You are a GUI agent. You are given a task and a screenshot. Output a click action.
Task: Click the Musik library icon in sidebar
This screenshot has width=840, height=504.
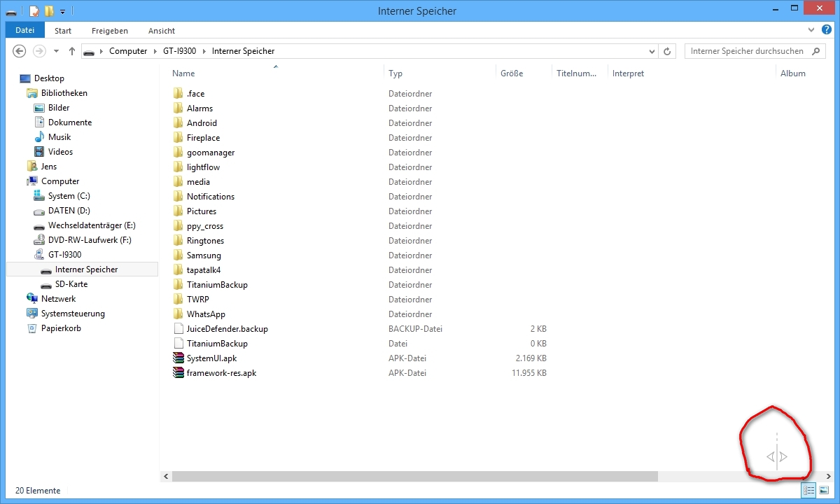40,137
